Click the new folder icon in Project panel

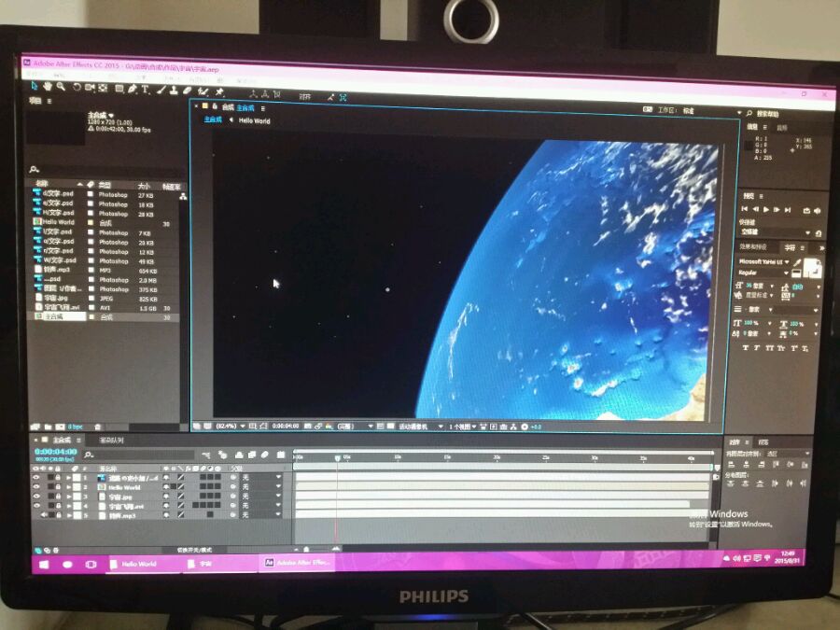pos(48,427)
